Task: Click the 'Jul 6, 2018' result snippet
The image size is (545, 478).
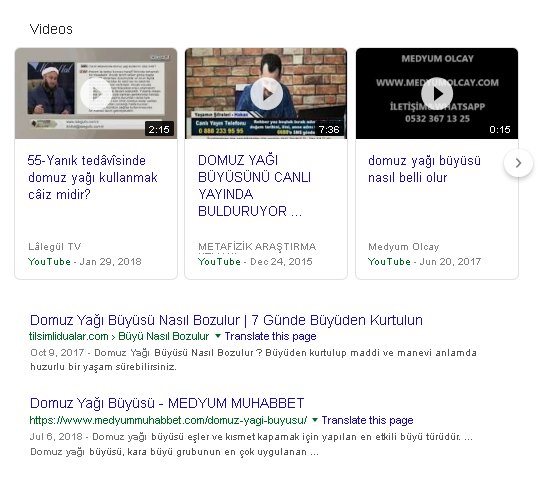Action: 251,444
